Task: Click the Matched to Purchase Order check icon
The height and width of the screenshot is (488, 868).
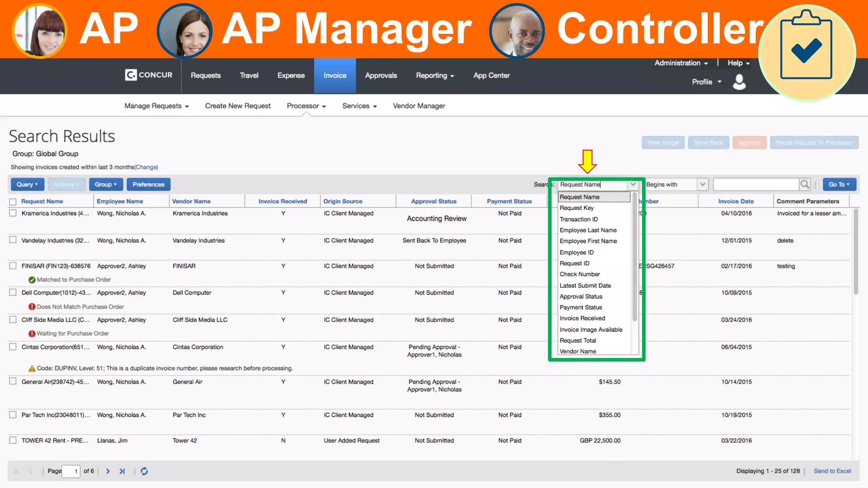Action: point(32,280)
